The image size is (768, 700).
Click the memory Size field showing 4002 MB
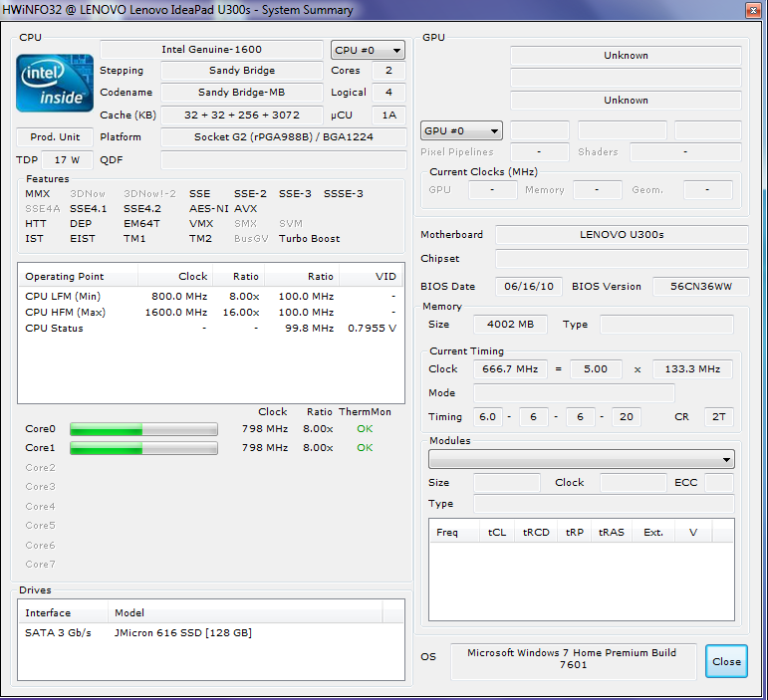[x=510, y=325]
